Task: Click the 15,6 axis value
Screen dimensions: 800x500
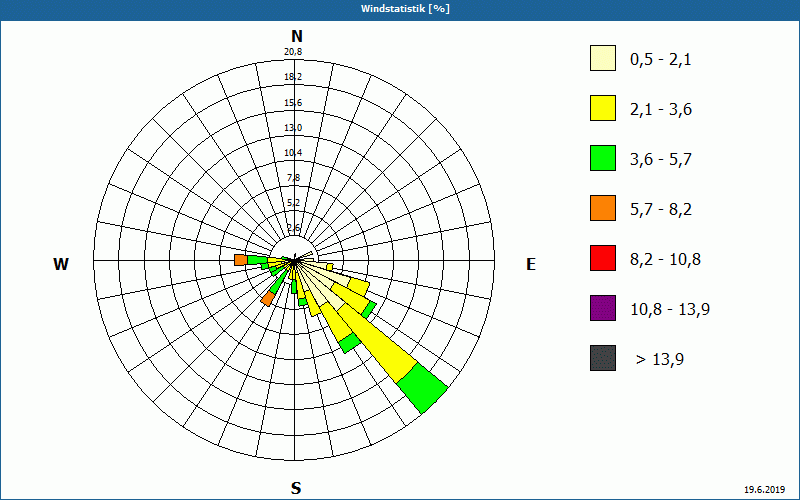Action: click(x=293, y=103)
